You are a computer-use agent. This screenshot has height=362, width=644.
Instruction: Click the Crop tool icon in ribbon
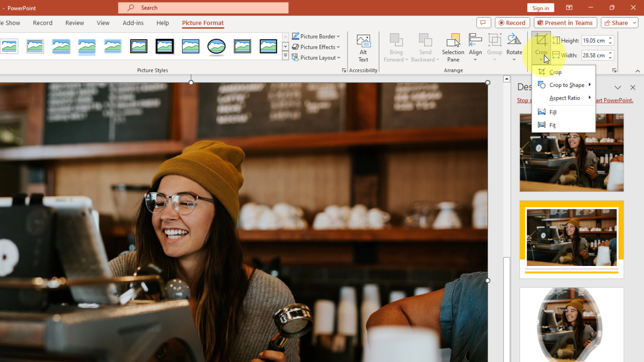(x=541, y=40)
